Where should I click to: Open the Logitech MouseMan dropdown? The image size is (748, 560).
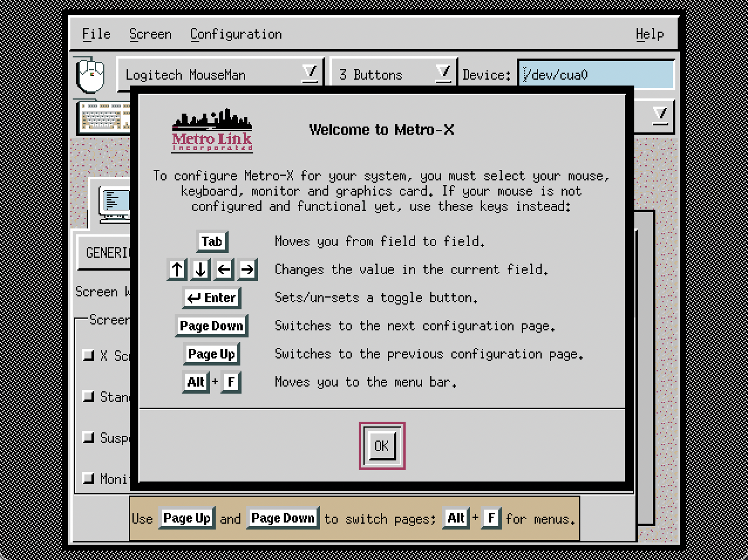pos(310,73)
